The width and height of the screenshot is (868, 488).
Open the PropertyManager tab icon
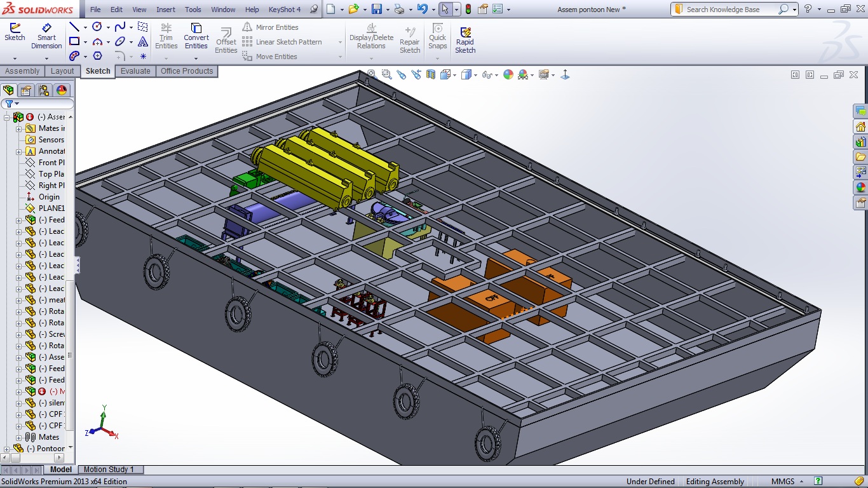coord(25,90)
